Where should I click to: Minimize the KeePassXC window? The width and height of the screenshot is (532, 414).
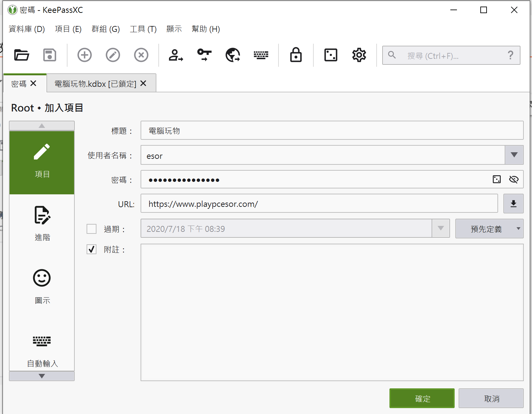coord(454,10)
